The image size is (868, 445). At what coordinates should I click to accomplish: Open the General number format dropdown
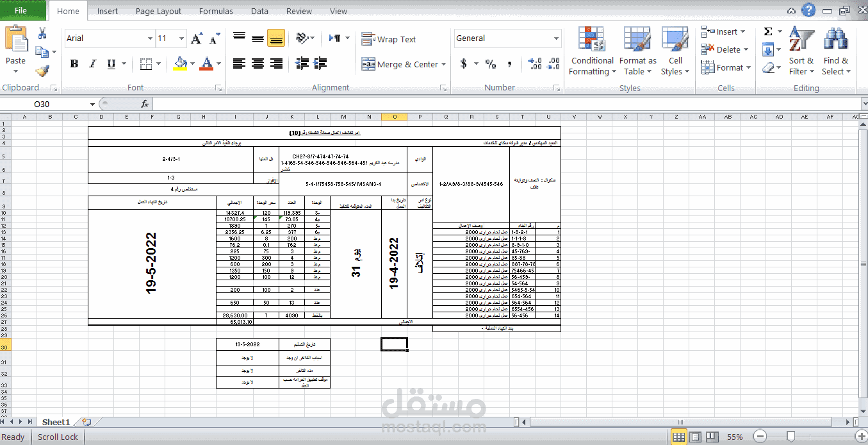(556, 38)
